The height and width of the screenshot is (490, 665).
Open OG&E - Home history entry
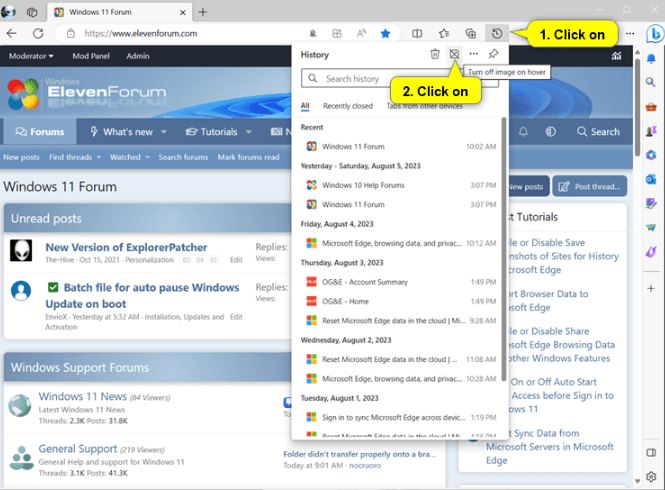point(400,301)
